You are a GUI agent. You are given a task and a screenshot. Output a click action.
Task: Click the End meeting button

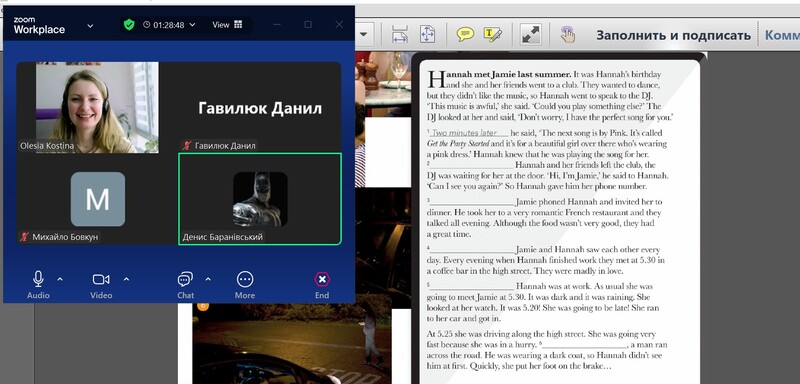pyautogui.click(x=322, y=285)
